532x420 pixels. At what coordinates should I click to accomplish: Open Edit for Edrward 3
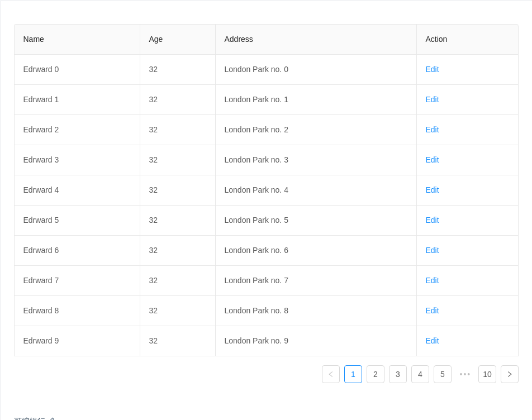(x=432, y=160)
